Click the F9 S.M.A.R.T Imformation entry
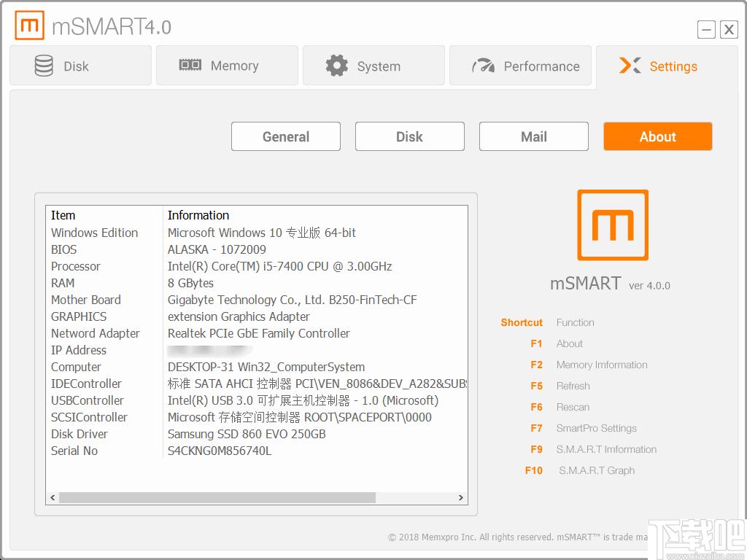 point(594,449)
